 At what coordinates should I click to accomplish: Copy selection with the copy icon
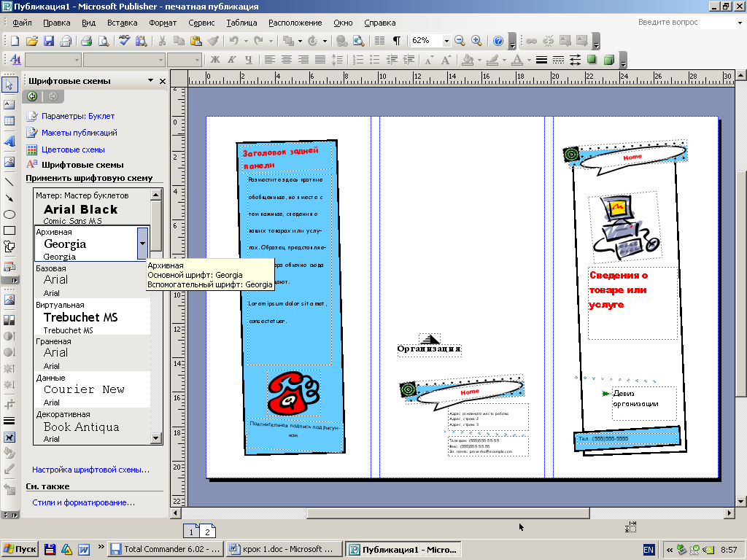tap(179, 41)
